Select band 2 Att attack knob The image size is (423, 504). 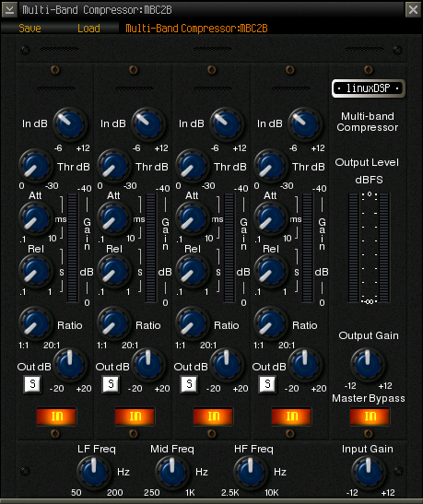point(114,218)
